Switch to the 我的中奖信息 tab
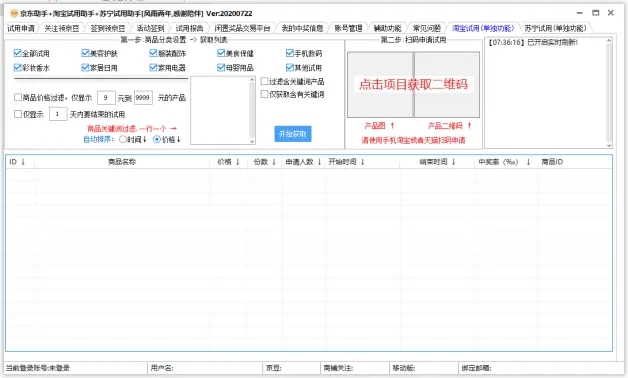This screenshot has height=378, width=628. 302,28
